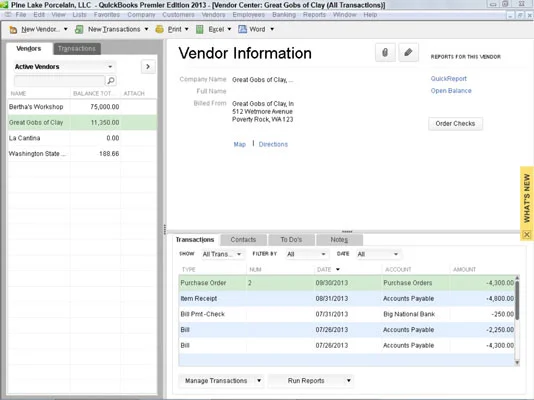Select Washington State vendor row

click(82, 154)
